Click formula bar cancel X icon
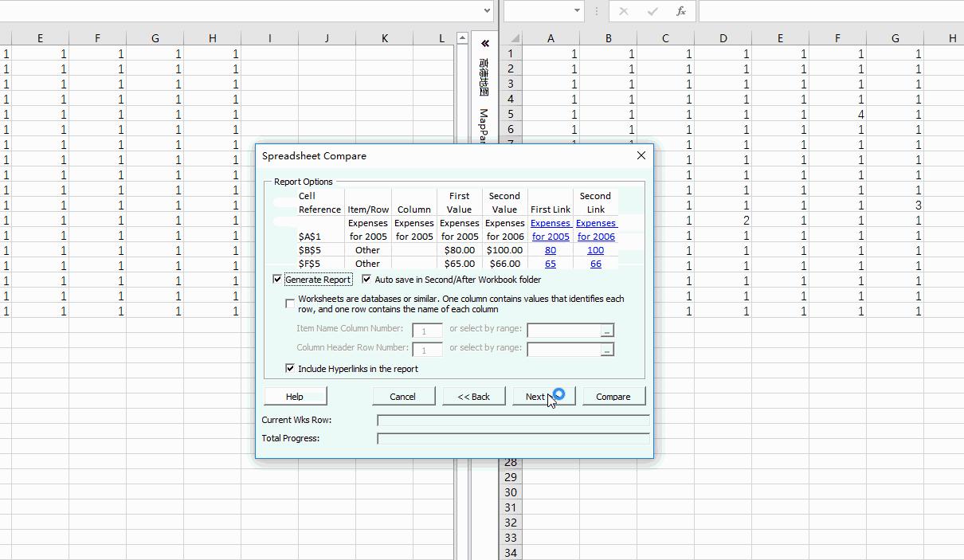 623,11
